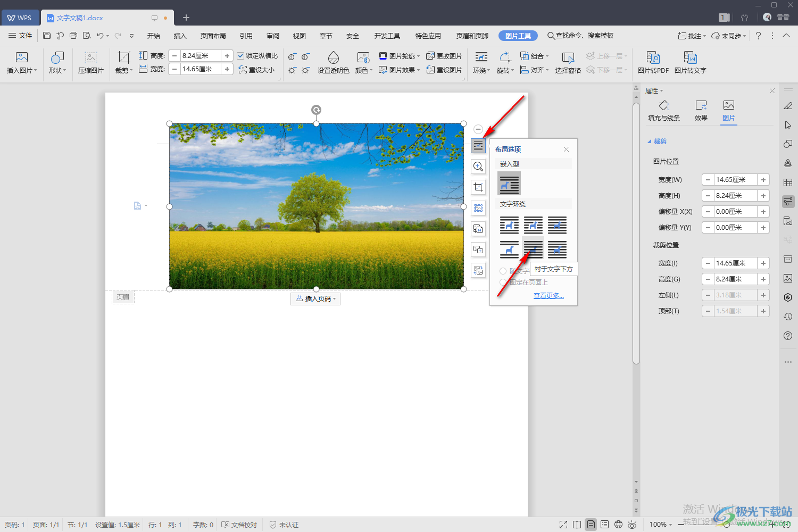Click the See More (查看更多) link
798x532 pixels.
pyautogui.click(x=548, y=295)
